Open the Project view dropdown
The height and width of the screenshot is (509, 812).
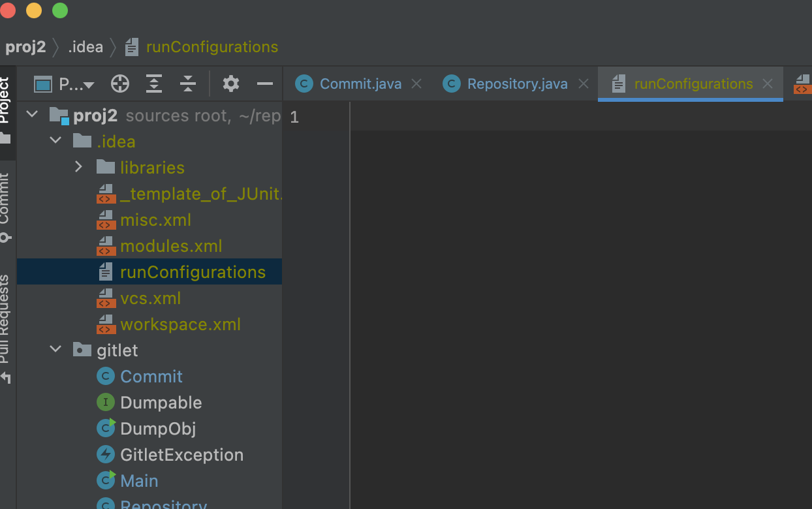tap(72, 84)
